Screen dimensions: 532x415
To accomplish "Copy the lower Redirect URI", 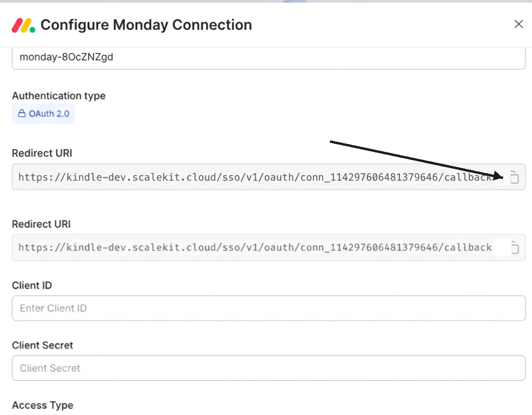I will tap(514, 248).
